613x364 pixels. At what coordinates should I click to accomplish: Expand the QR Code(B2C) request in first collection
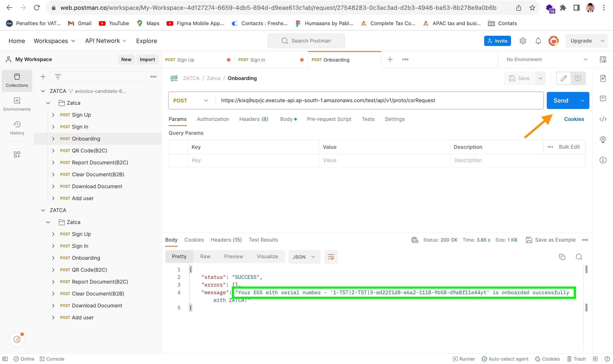53,151
